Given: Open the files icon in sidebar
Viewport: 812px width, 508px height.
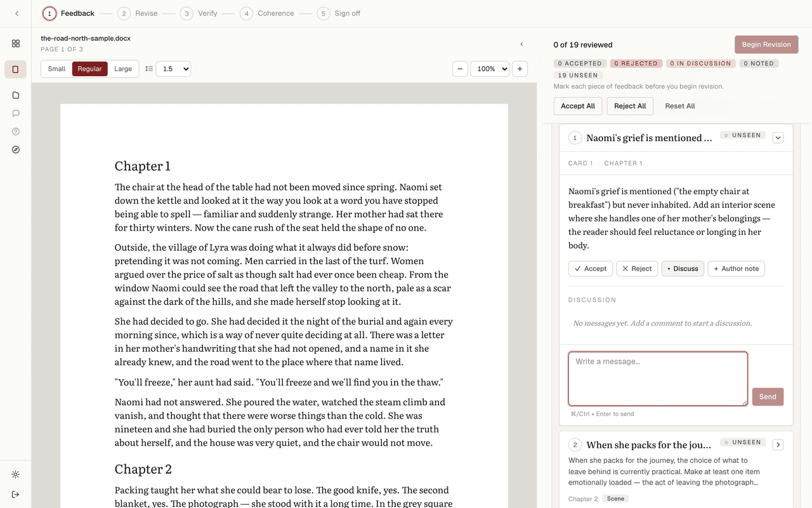Looking at the screenshot, I should coord(15,95).
